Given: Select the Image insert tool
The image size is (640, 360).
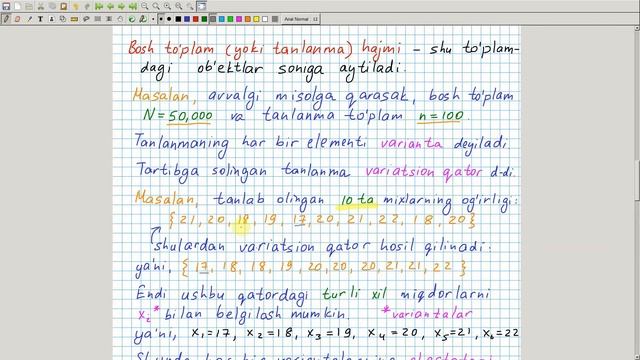Looking at the screenshot, I should [51, 19].
